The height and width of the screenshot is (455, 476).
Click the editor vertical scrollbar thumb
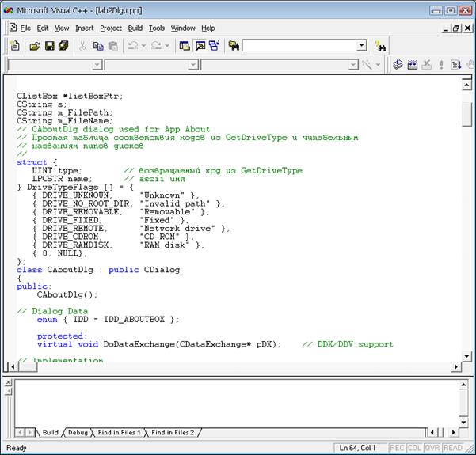466,114
